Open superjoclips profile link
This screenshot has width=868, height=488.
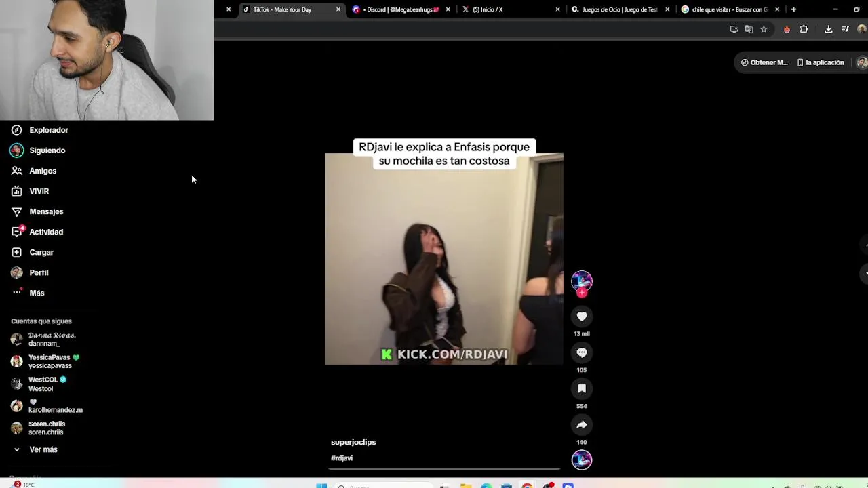[x=353, y=442]
